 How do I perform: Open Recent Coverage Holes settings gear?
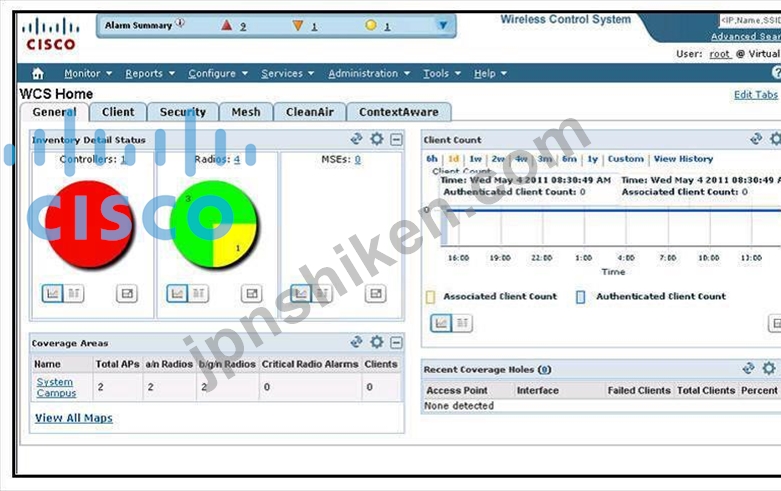(x=769, y=368)
